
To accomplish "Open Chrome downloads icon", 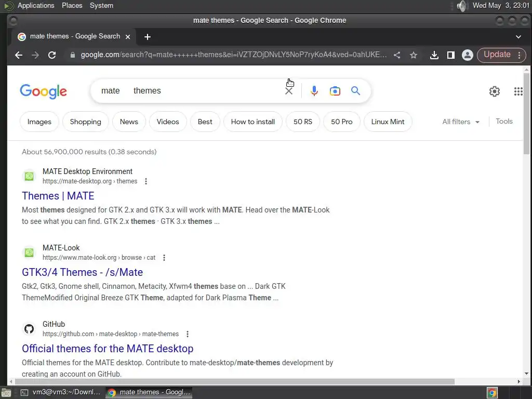I will (x=434, y=55).
